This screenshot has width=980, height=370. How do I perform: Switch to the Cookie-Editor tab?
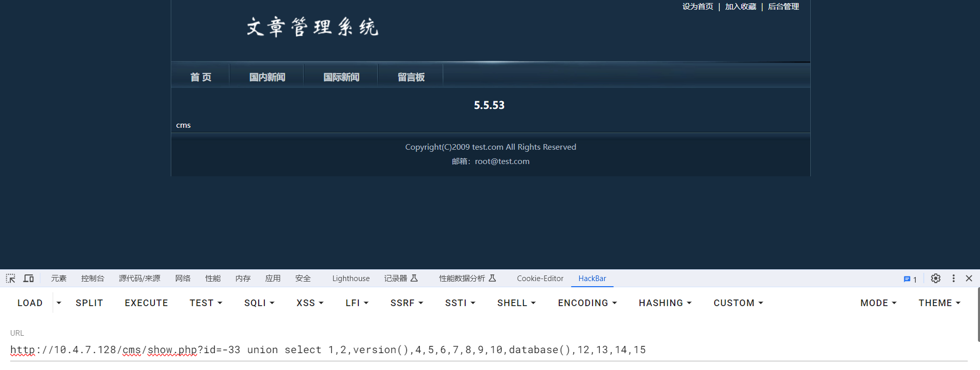[x=540, y=279]
